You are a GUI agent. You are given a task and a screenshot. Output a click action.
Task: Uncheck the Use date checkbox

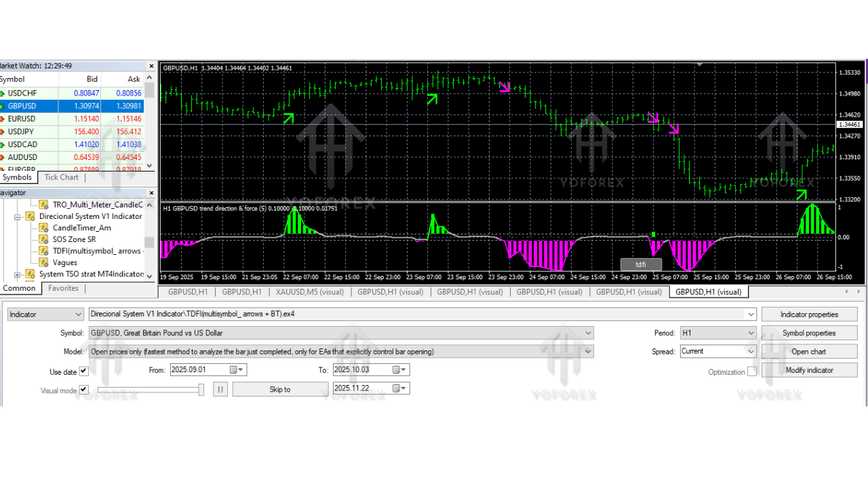pyautogui.click(x=83, y=371)
